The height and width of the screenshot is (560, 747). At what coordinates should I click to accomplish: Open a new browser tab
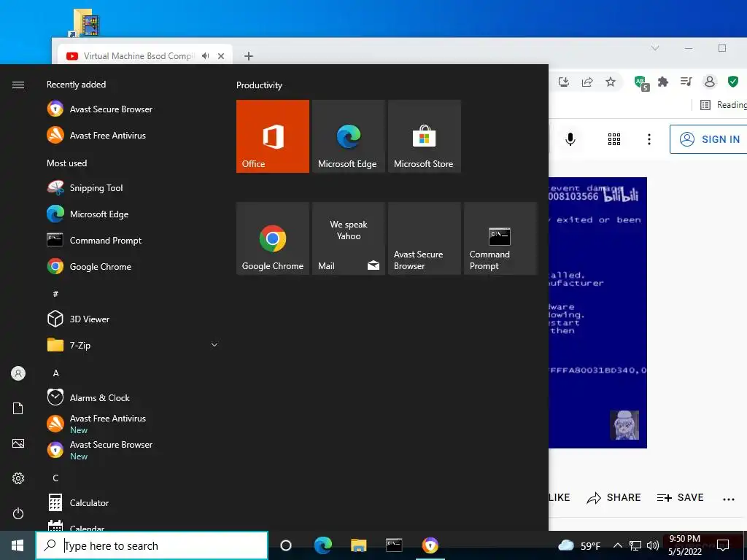(x=248, y=56)
